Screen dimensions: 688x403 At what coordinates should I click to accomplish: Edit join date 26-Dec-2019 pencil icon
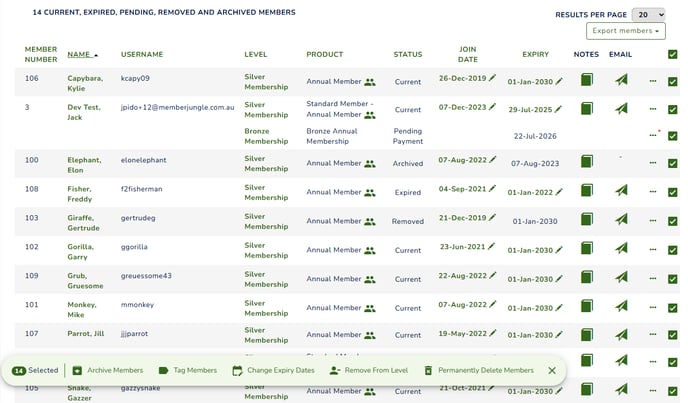(492, 78)
